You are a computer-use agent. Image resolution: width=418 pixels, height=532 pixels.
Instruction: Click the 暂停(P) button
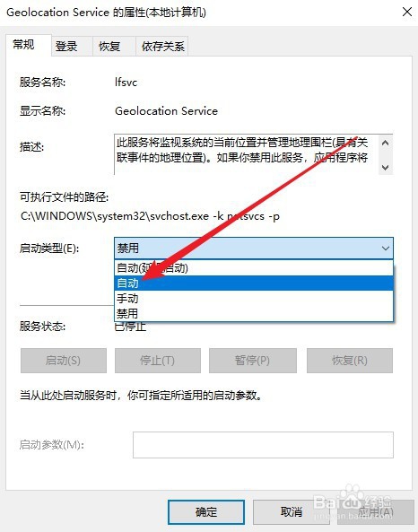click(x=253, y=361)
